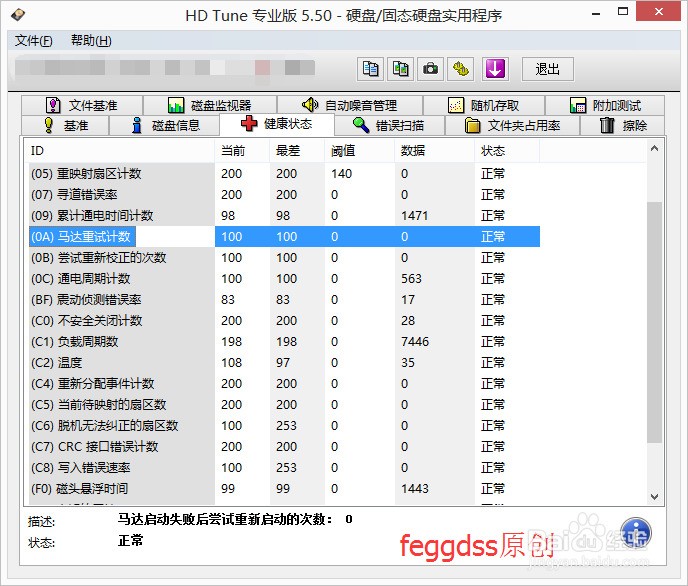
Task: Click the 阈值 column header
Action: pos(359,151)
